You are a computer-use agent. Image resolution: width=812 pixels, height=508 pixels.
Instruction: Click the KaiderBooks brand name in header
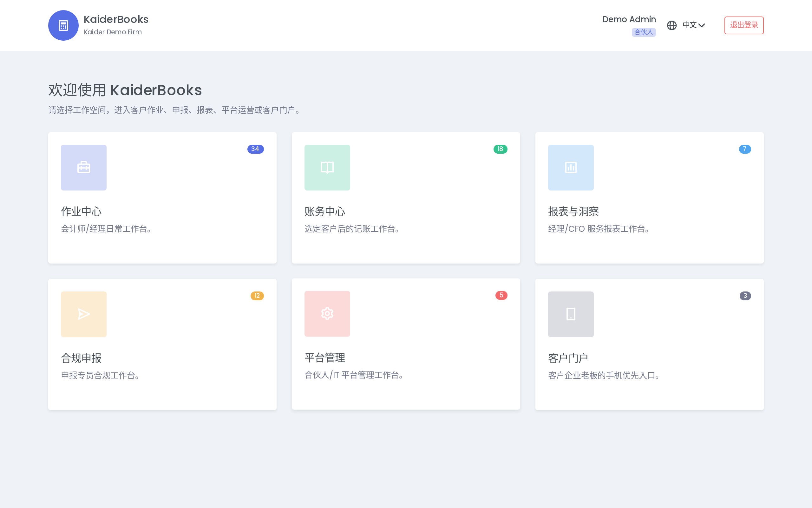click(116, 19)
